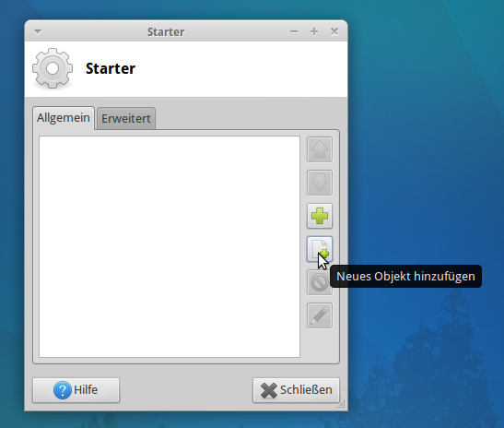Click the Schließen button
The image size is (504, 428).
point(296,390)
